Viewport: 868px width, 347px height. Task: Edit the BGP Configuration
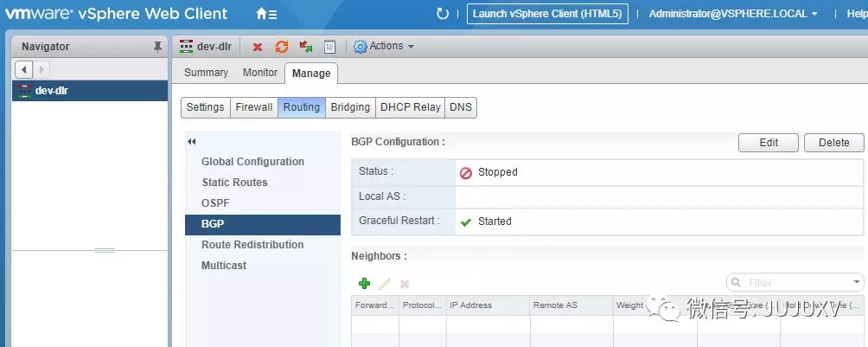coord(769,143)
